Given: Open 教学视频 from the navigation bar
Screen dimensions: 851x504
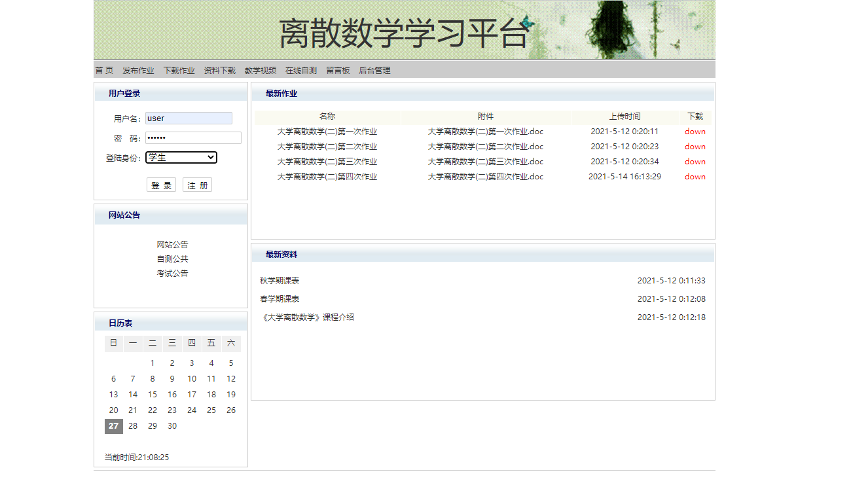Looking at the screenshot, I should pyautogui.click(x=261, y=70).
